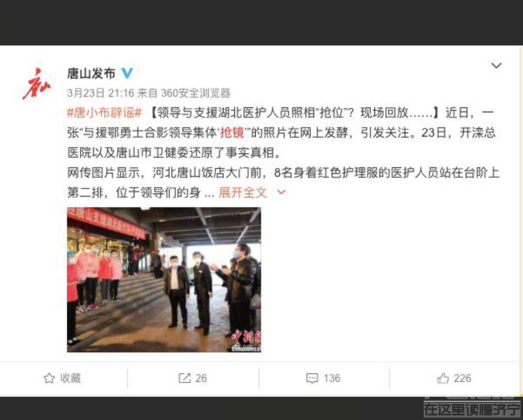Screen dimensions: 523x420
Task: Add the post to 收藏
Action: click(70, 378)
